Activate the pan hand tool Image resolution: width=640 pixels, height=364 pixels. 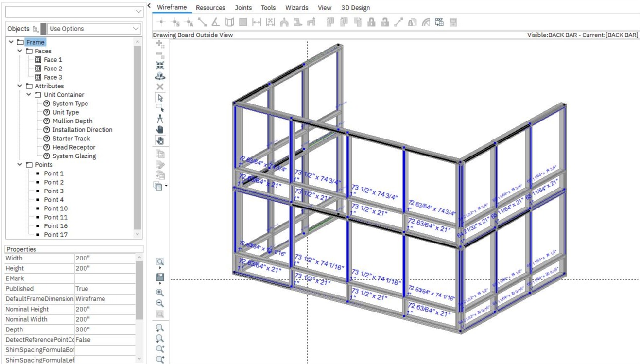pos(160,130)
